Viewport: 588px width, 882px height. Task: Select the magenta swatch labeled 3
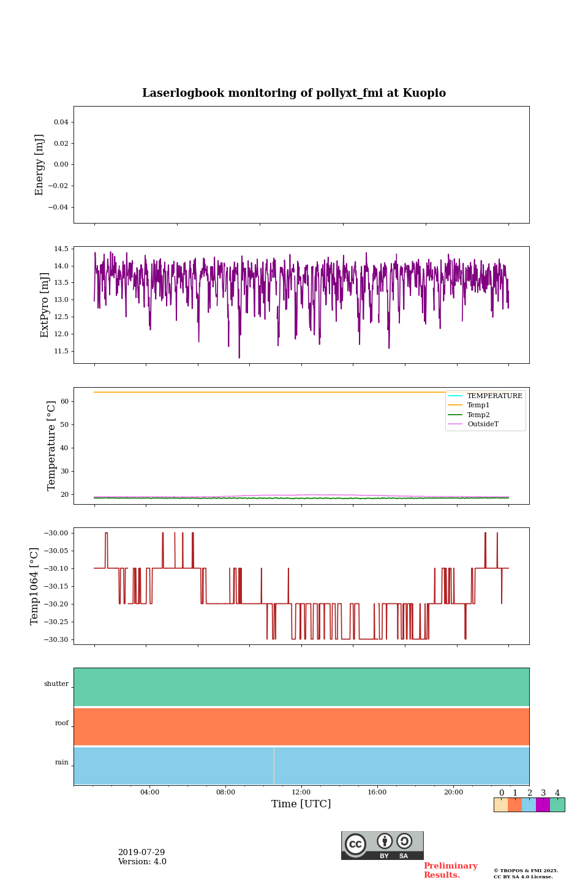pos(543,805)
